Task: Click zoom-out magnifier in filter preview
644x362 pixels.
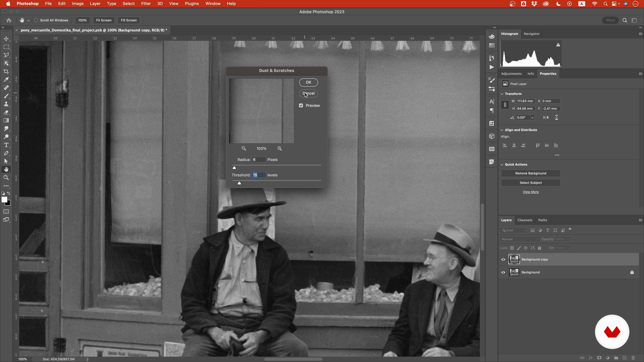Action: click(x=244, y=149)
